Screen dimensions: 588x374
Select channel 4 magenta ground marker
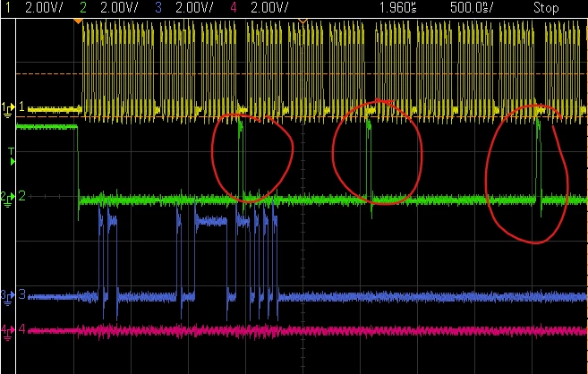tap(7, 331)
